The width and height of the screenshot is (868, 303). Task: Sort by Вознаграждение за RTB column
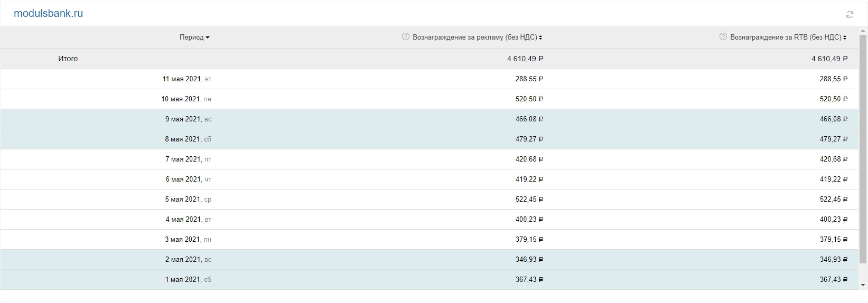[x=845, y=37]
